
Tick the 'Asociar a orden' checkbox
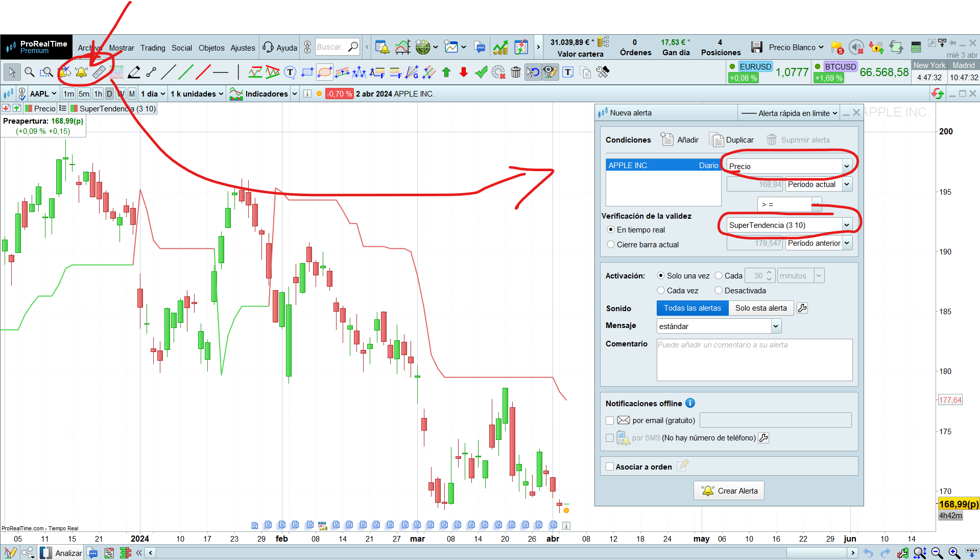point(610,466)
